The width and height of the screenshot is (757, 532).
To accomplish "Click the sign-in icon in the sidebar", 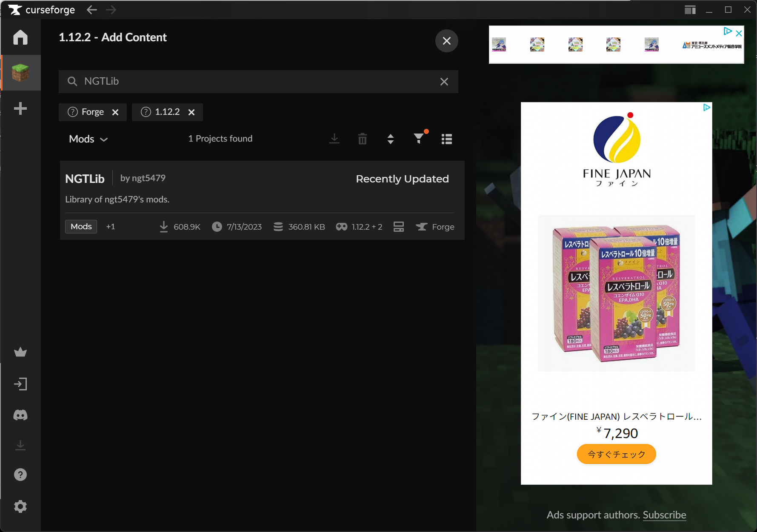I will pyautogui.click(x=20, y=384).
